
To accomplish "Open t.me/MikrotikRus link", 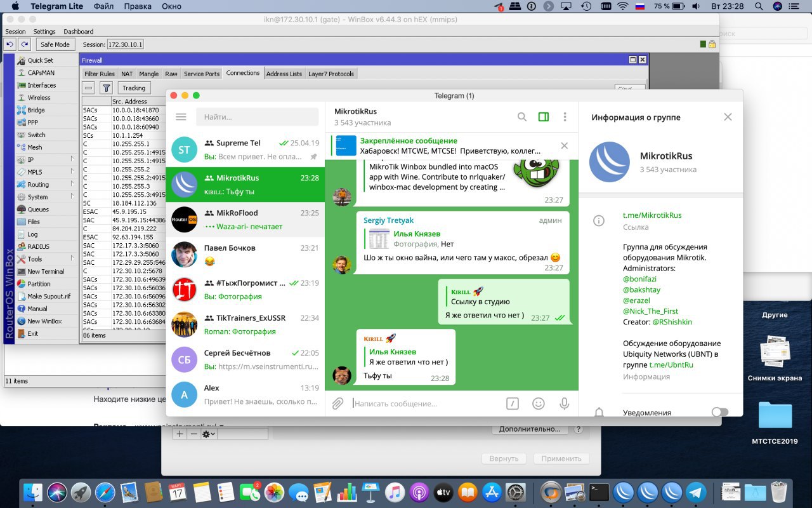I will coord(652,215).
